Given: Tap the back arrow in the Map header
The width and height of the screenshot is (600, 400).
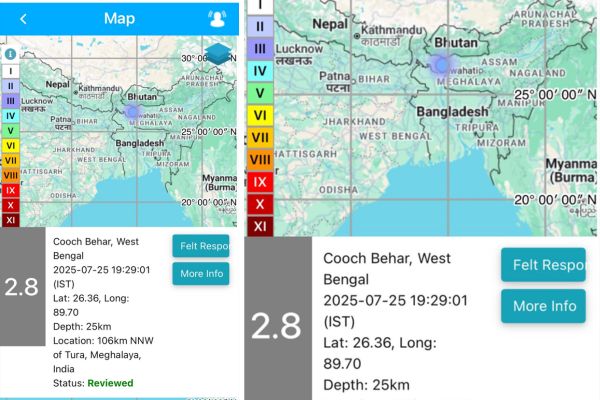Looking at the screenshot, I should pos(23,18).
